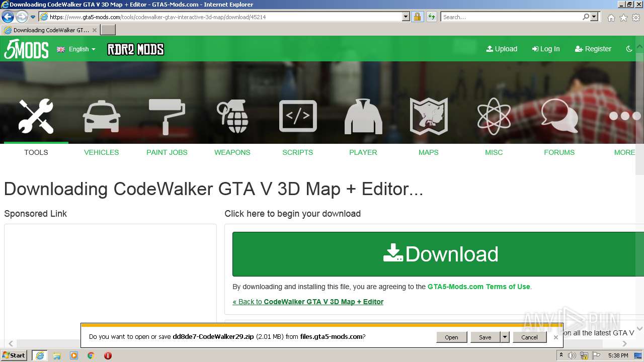Open the Favorites star icon
Viewport: 644px width, 362px height.
point(623,18)
